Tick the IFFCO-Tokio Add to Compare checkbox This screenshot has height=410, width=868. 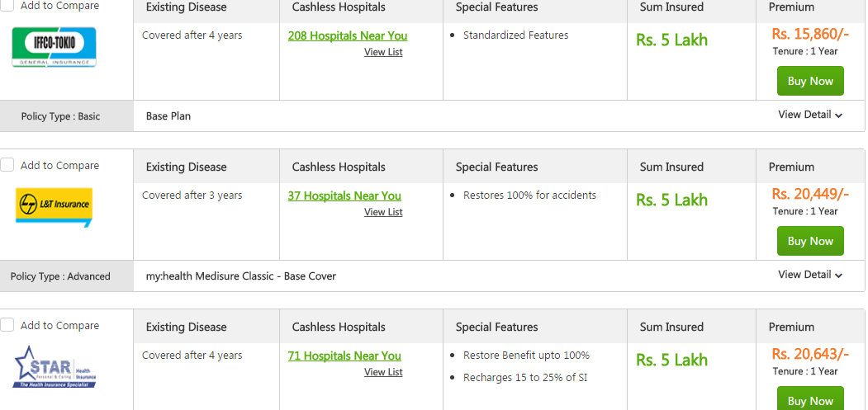[x=7, y=5]
